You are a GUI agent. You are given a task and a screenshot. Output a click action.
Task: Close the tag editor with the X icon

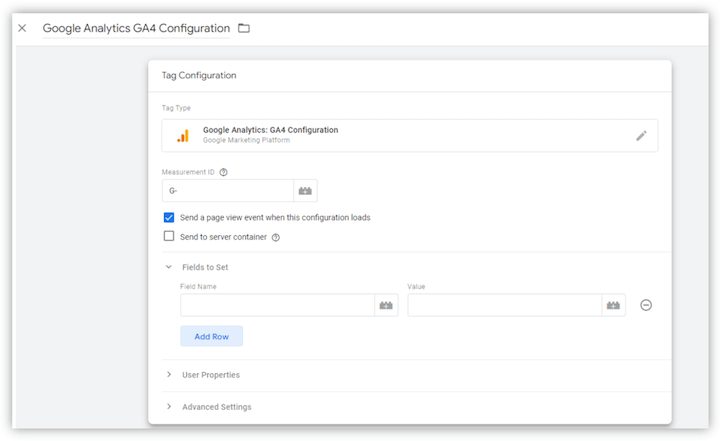[22, 28]
